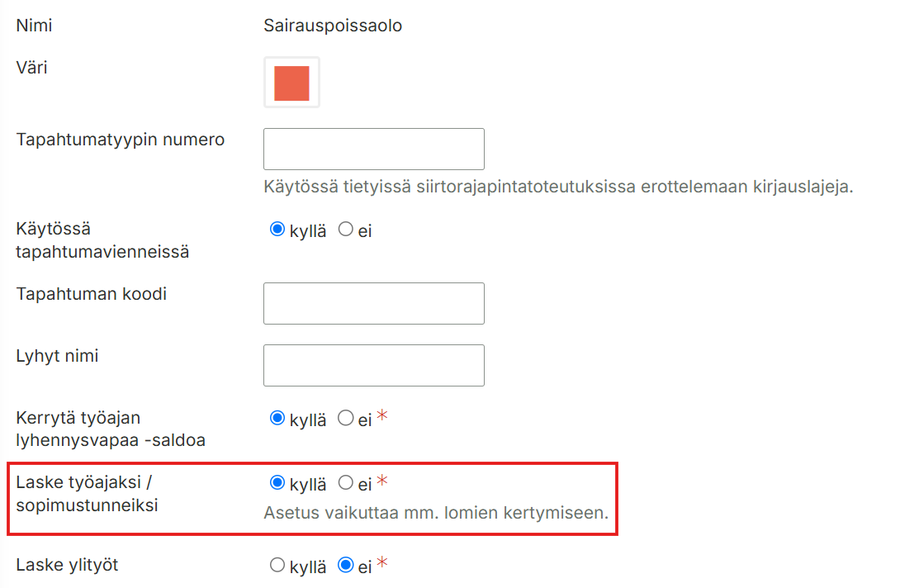Click red asterisk beside Laske ylityöt ei
Screen dimensions: 900x588
(382, 562)
